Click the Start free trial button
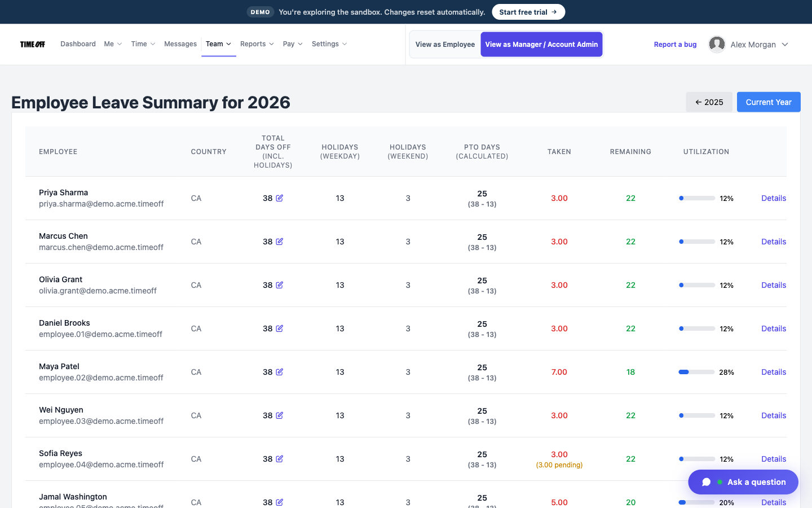Image resolution: width=812 pixels, height=508 pixels. (x=528, y=12)
